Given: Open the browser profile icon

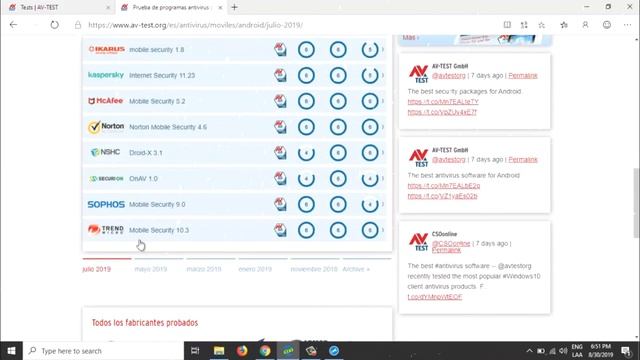Looking at the screenshot, I should (585, 25).
